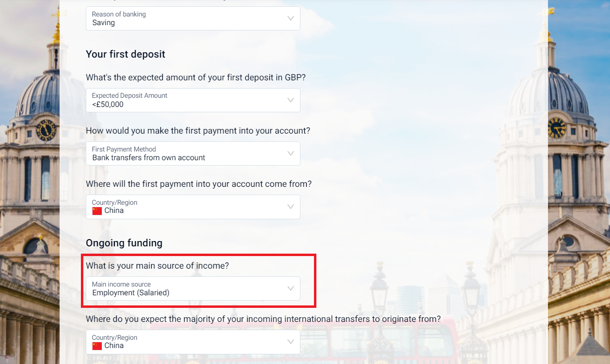Click the "What is your main source of income?" label
Viewport: 610px width, 364px height.
[157, 266]
